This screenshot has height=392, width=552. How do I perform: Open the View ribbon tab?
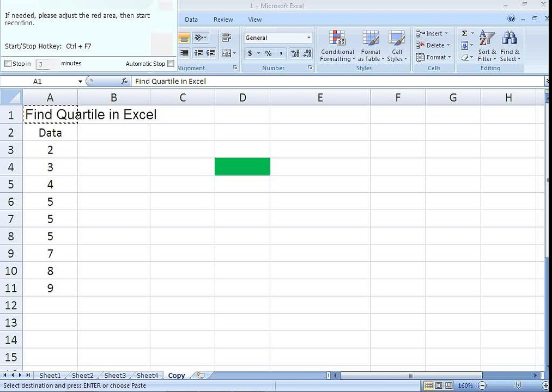coord(255,20)
